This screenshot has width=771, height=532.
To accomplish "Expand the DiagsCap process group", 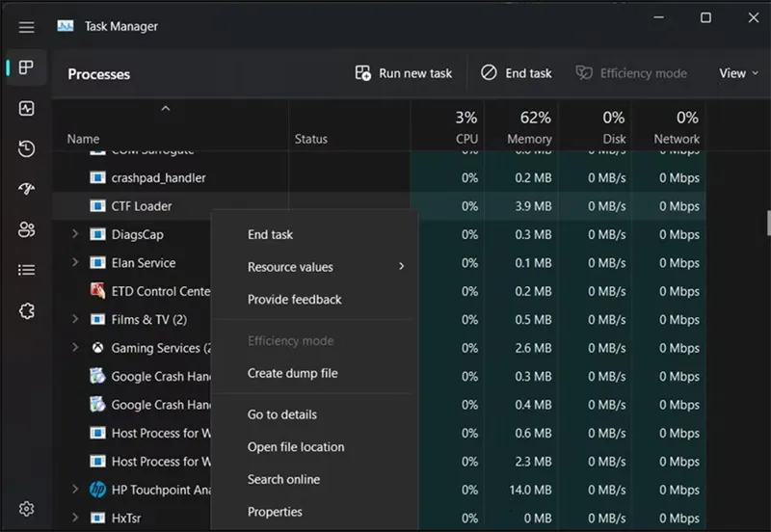I will [x=75, y=234].
